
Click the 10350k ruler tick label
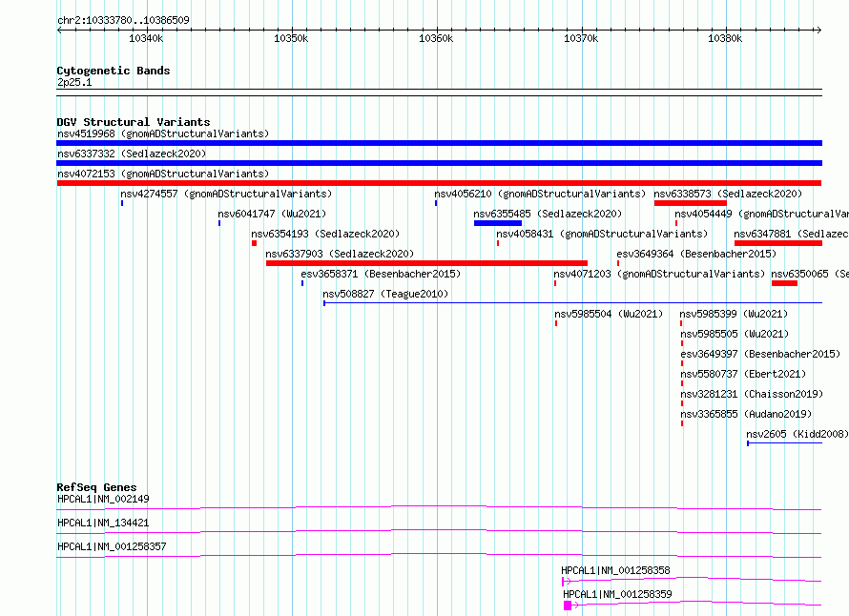(x=291, y=38)
